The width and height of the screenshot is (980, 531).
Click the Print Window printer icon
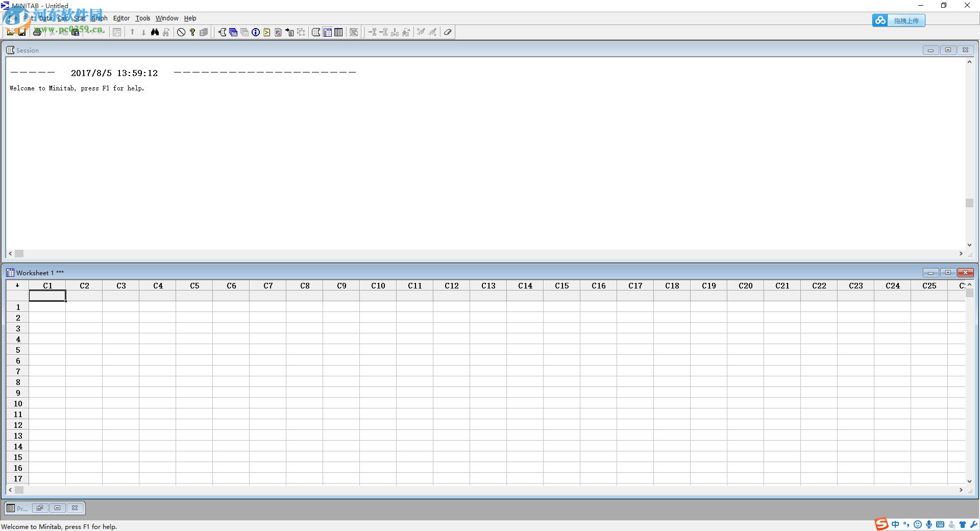point(37,32)
